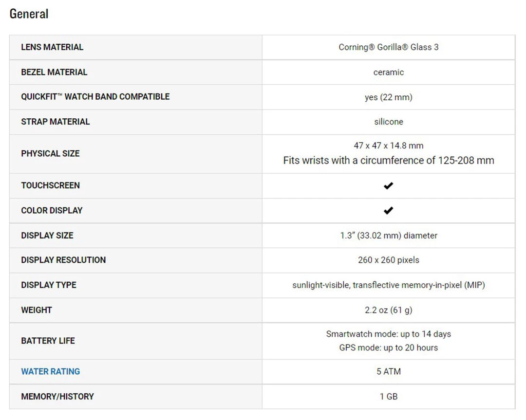Click the Color Display checkmark icon
Image resolution: width=526 pixels, height=420 pixels.
click(x=388, y=210)
